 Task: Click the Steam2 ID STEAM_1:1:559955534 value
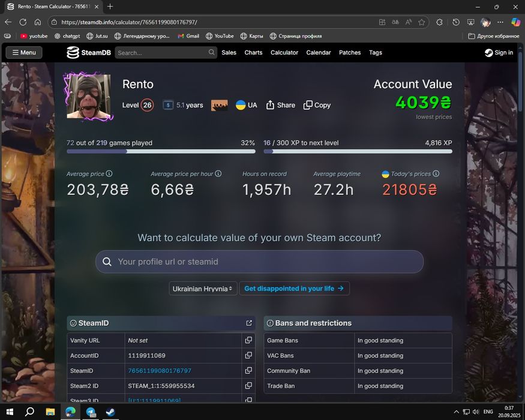[161, 386]
